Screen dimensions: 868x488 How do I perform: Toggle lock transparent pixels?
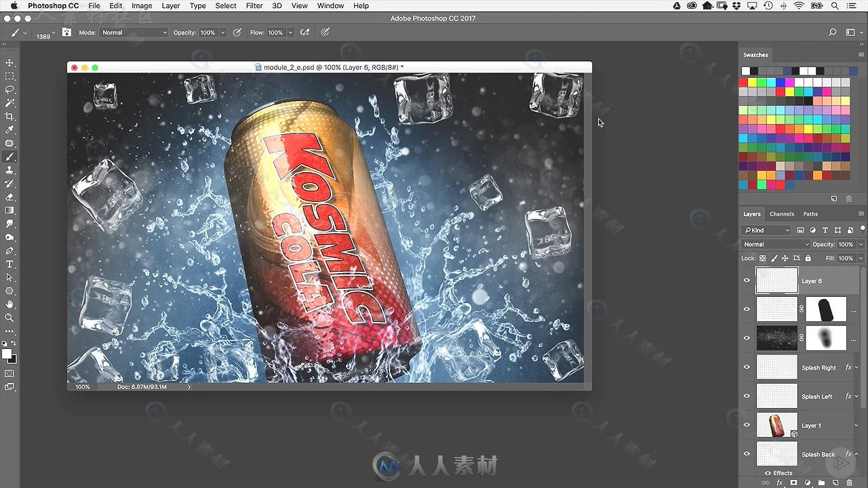pyautogui.click(x=762, y=258)
